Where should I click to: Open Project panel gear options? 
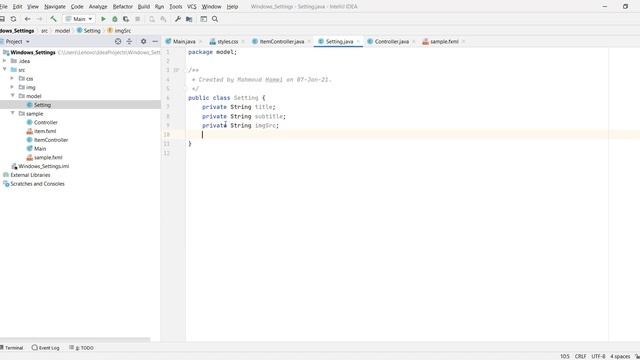point(143,41)
